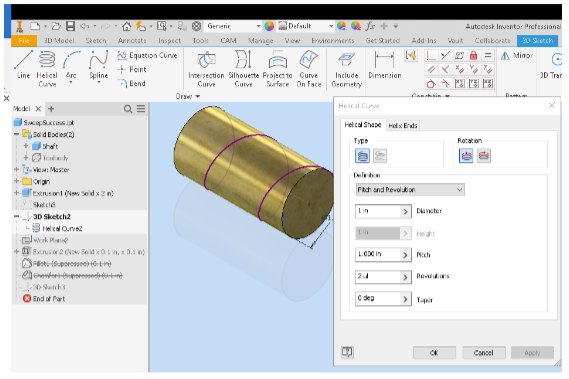The width and height of the screenshot is (569, 379).
Task: Expand the Taper field arrow
Action: coord(405,299)
